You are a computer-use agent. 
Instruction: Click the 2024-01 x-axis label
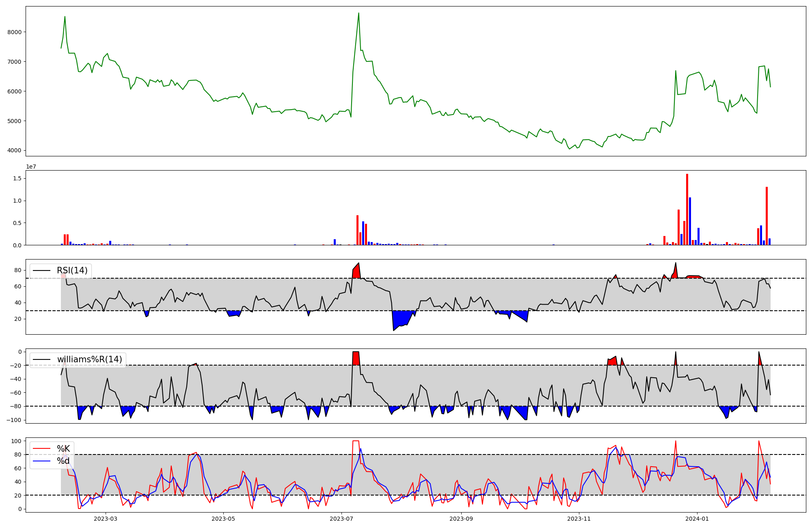coord(697,519)
